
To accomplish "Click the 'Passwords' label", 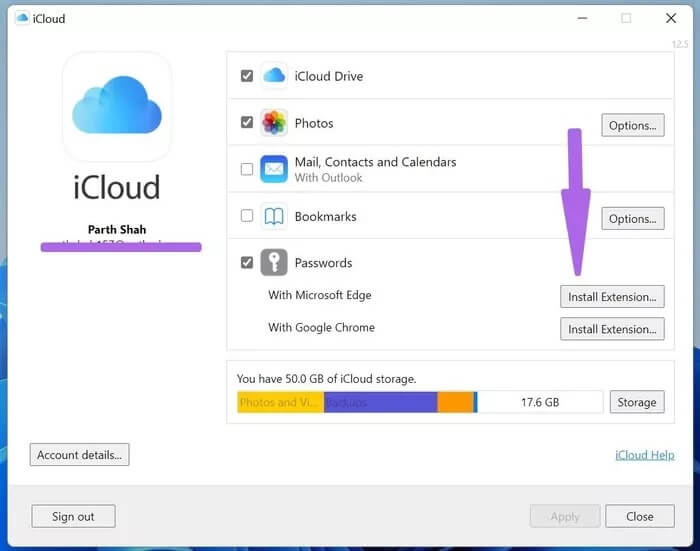I will [x=323, y=263].
